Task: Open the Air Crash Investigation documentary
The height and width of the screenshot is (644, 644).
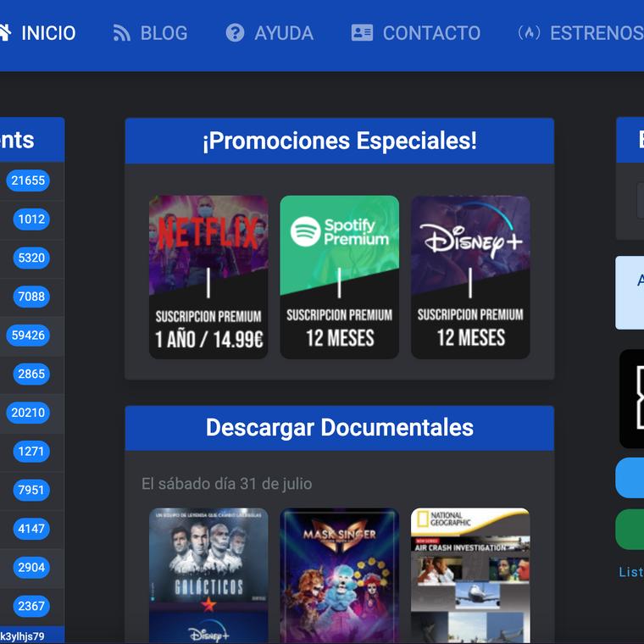Action: (x=470, y=575)
